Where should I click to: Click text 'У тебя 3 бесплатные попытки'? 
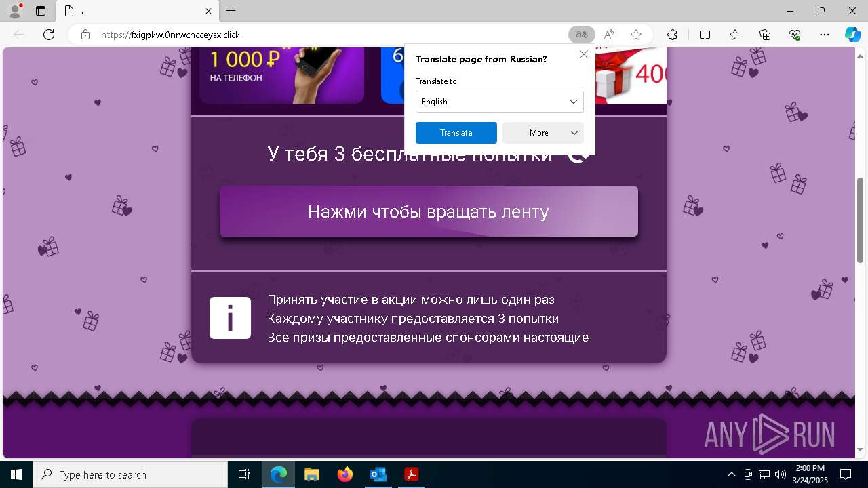click(410, 154)
